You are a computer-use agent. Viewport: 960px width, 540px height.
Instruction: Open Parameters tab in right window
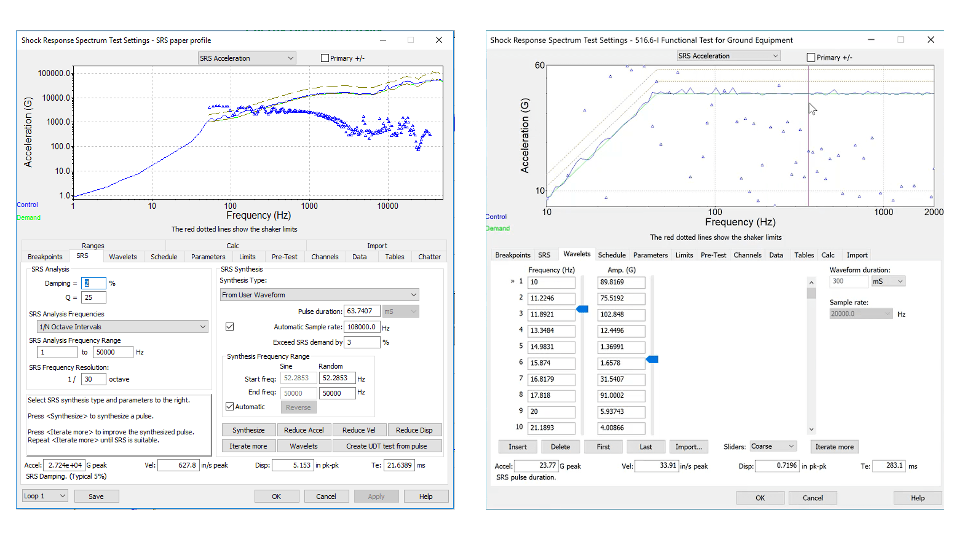pos(650,255)
